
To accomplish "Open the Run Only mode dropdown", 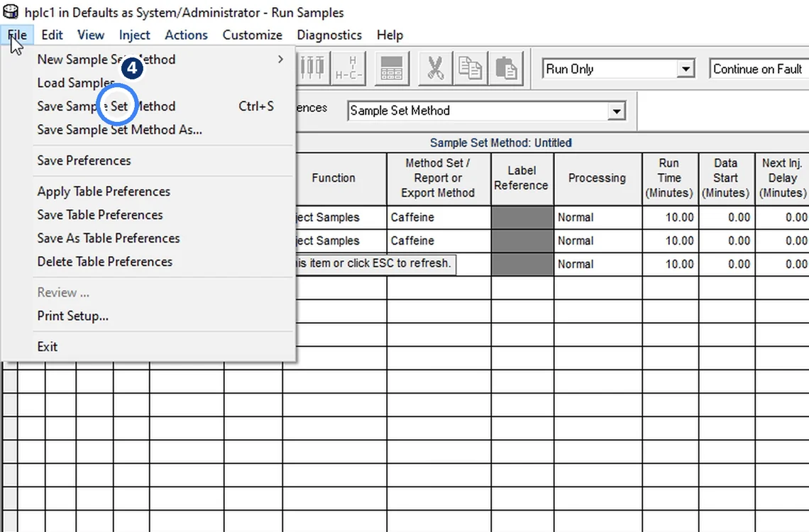I will point(686,69).
